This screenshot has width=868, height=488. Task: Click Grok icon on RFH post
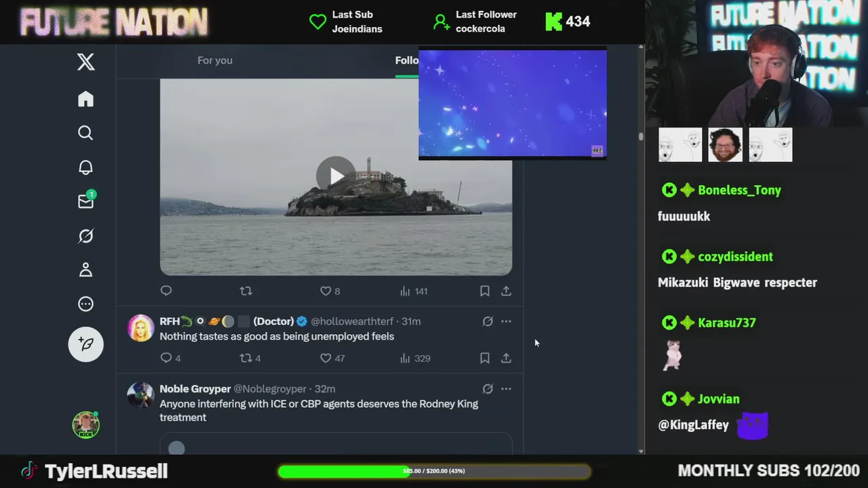[488, 321]
